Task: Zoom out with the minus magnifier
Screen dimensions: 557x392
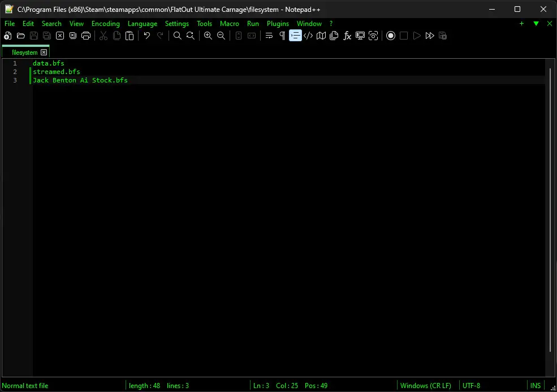Action: pos(221,36)
